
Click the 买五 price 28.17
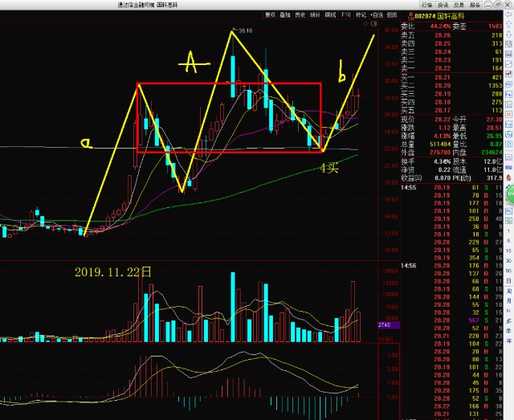tap(443, 111)
